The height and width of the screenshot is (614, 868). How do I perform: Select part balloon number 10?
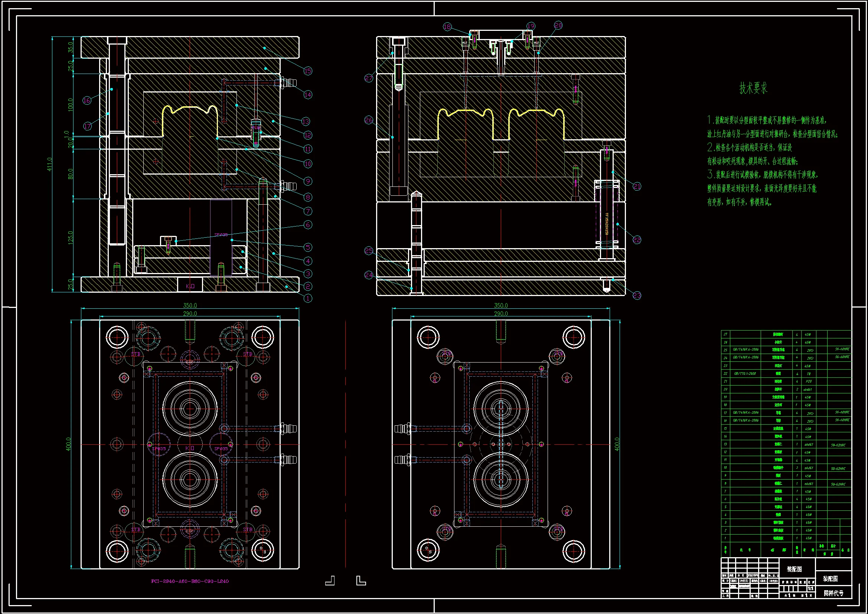click(308, 164)
